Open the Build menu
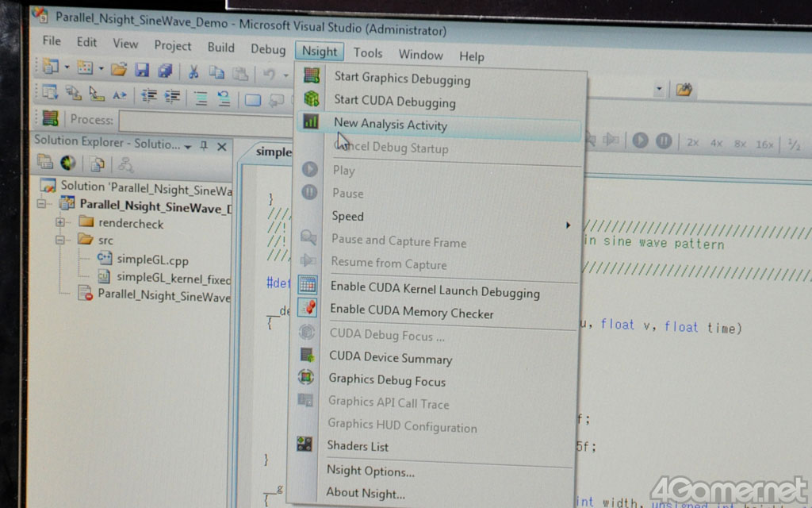This screenshot has height=508, width=812. pos(220,47)
